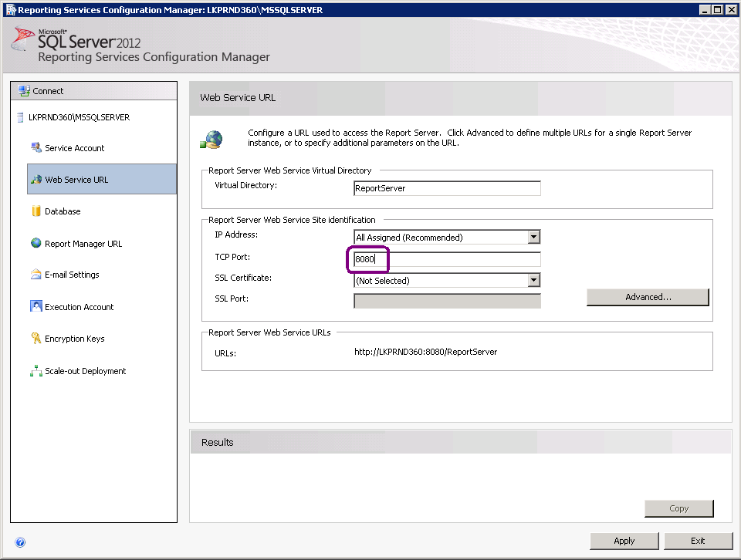The image size is (741, 560).
Task: Click the disabled SSL Port field
Action: point(447,301)
